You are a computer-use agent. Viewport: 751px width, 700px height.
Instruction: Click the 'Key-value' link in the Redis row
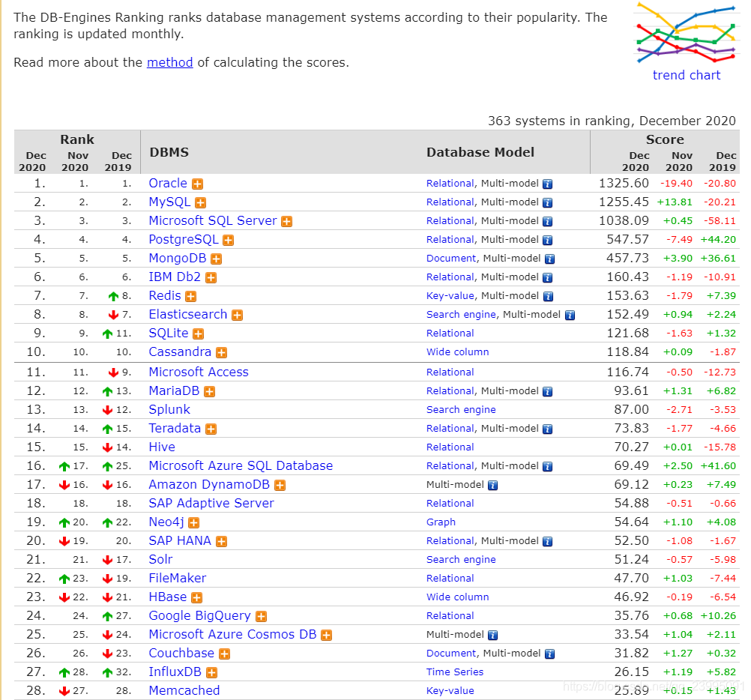(x=450, y=296)
